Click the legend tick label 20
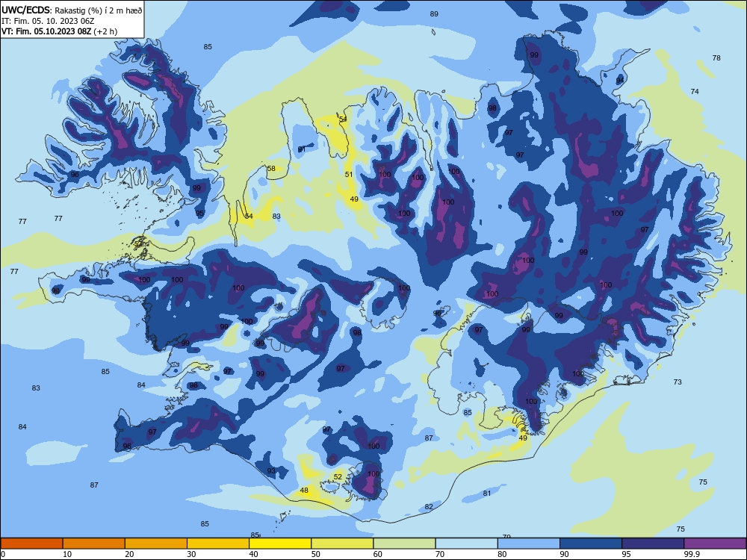 point(129,554)
